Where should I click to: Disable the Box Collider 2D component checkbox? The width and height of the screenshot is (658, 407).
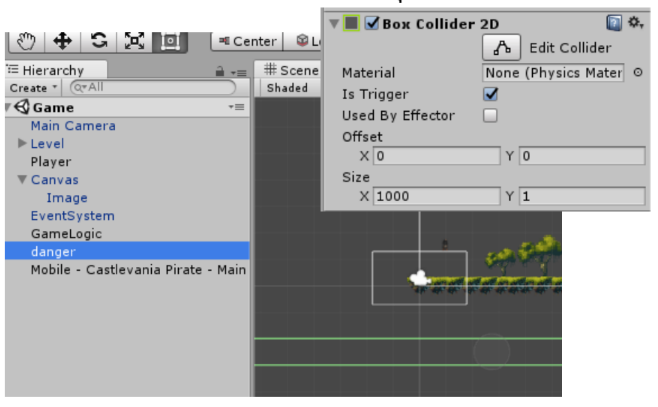pyautogui.click(x=372, y=23)
